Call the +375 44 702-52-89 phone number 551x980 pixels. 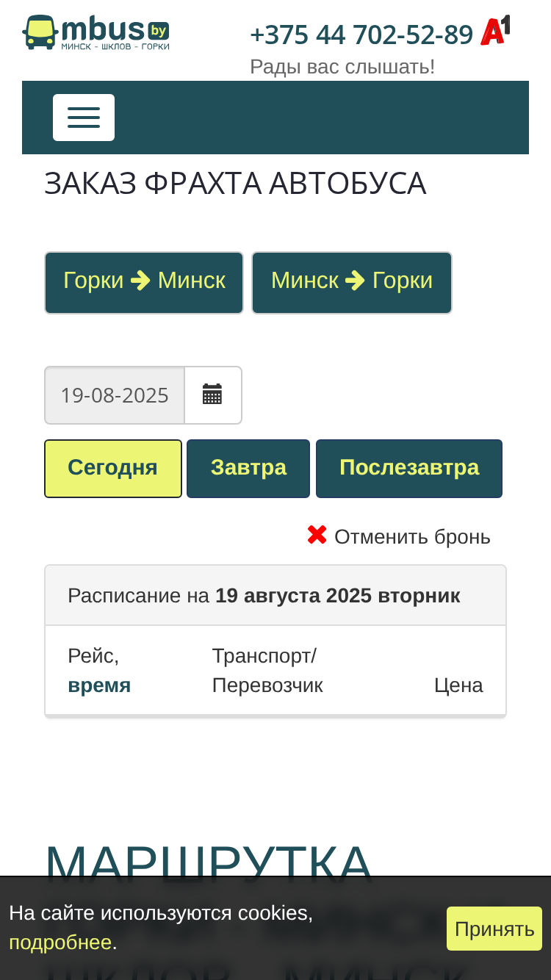click(x=361, y=35)
